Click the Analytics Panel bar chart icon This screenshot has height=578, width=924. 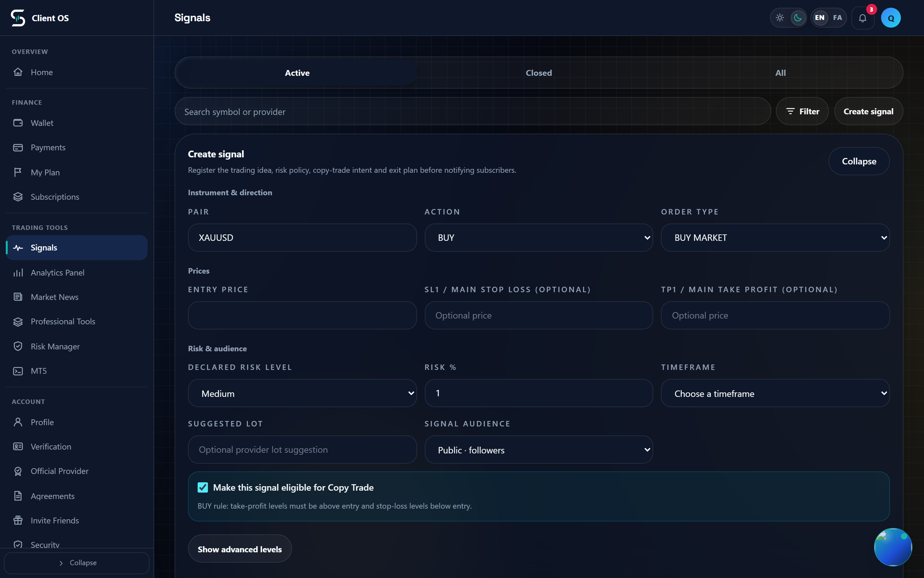coord(18,273)
